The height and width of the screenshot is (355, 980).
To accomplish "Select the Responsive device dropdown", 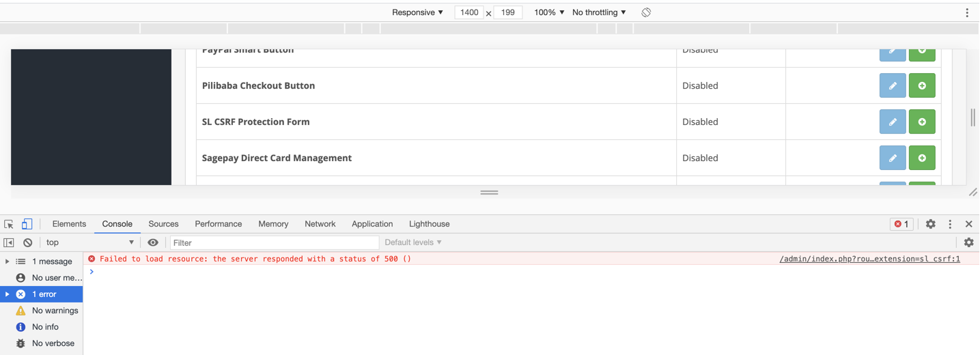I will pos(417,12).
